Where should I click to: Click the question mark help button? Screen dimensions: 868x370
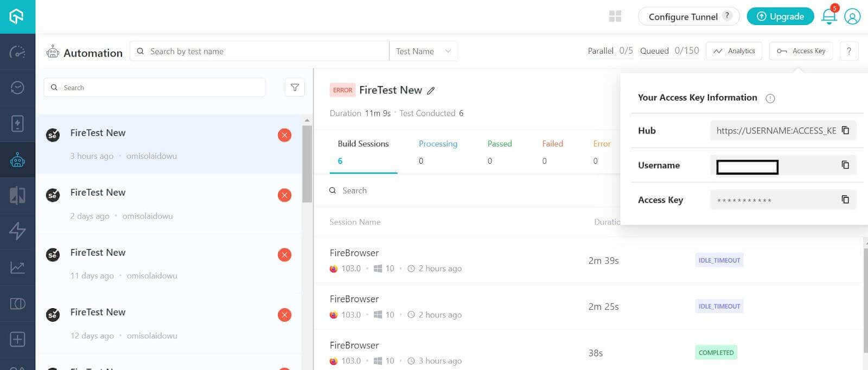click(x=849, y=51)
